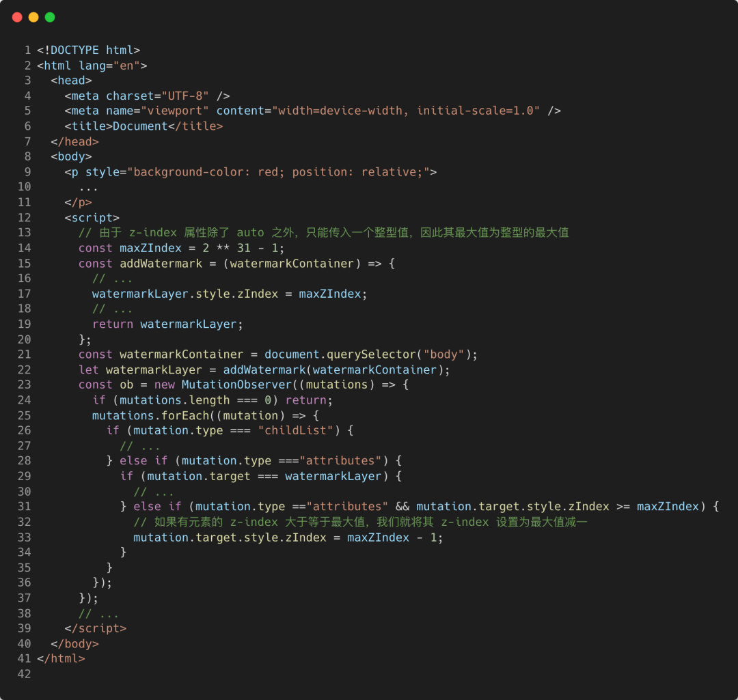
Task: Click the "</head>" closing tag
Action: [x=75, y=141]
